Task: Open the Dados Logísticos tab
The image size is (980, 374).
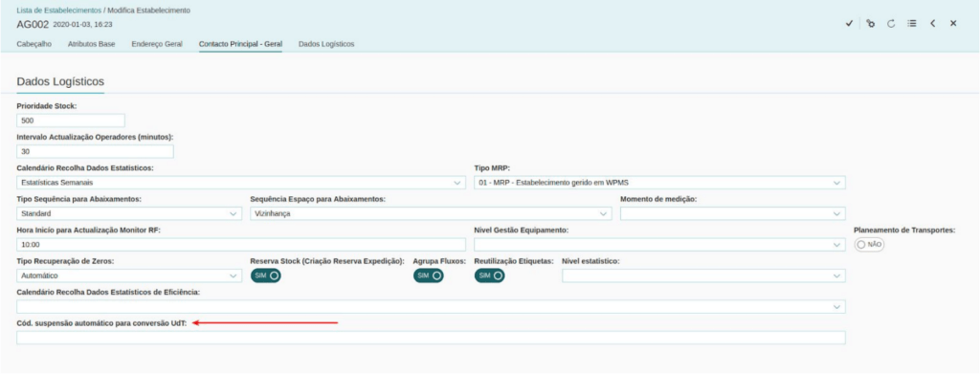Action: pos(326,44)
